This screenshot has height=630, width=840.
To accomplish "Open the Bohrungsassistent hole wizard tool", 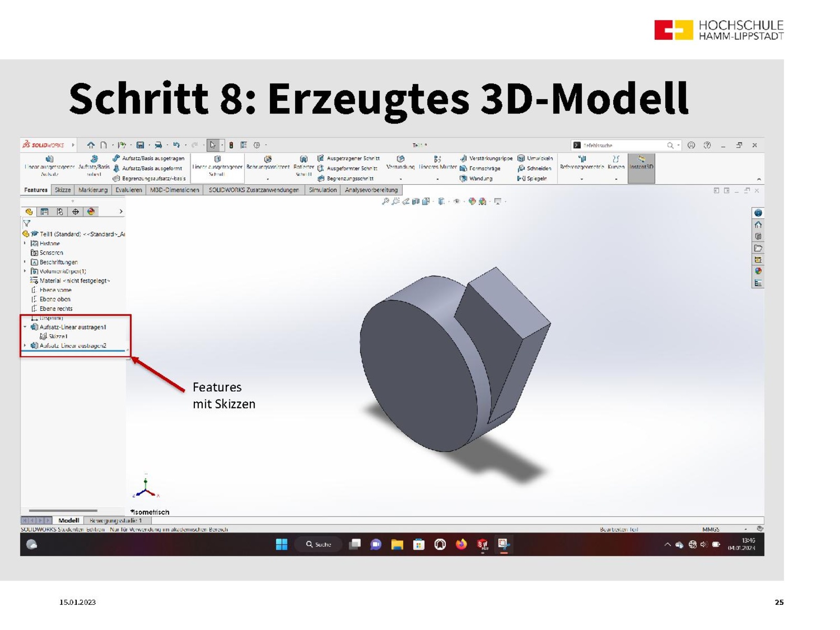I will coord(268,159).
